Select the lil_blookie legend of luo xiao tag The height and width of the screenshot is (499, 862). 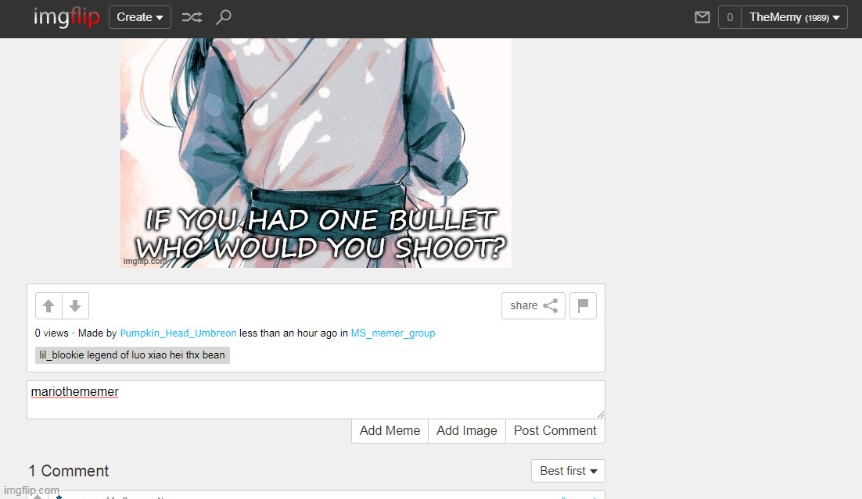point(132,355)
